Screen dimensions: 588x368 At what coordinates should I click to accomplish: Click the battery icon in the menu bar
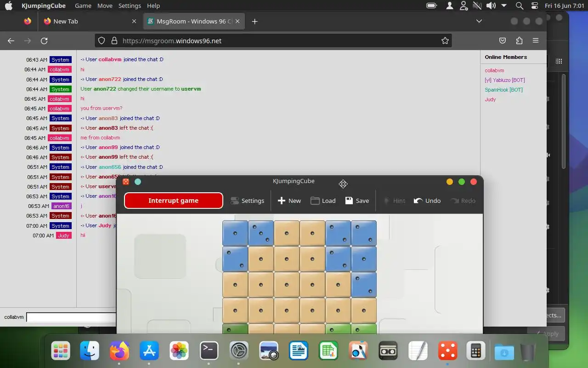point(431,6)
